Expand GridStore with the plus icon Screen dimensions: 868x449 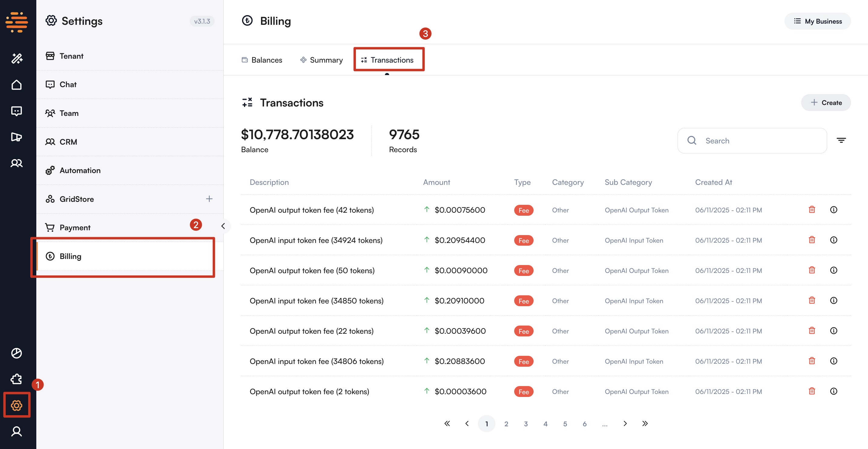point(209,199)
